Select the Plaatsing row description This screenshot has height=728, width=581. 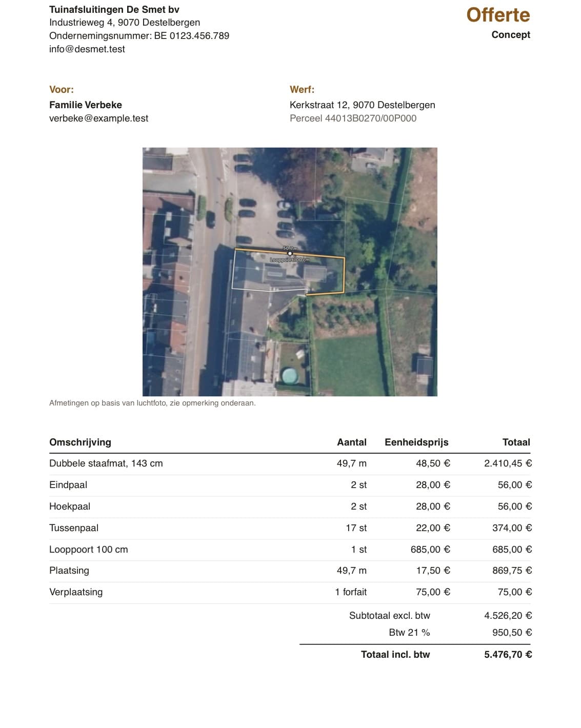tap(69, 571)
